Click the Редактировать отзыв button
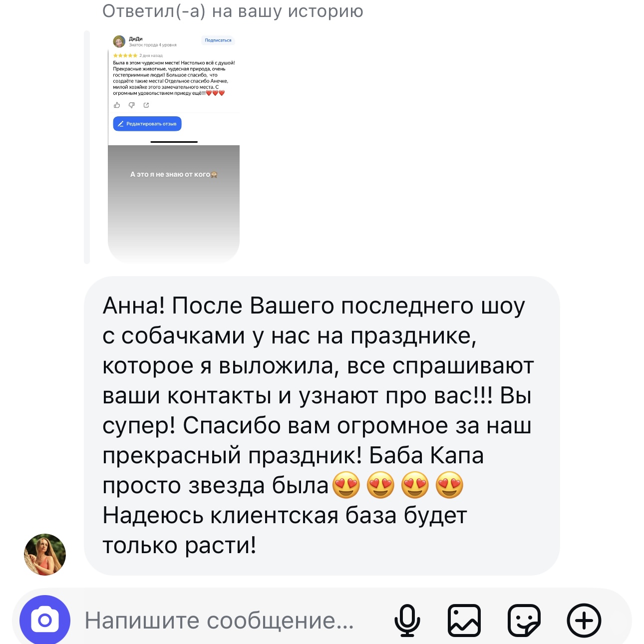 point(147,124)
